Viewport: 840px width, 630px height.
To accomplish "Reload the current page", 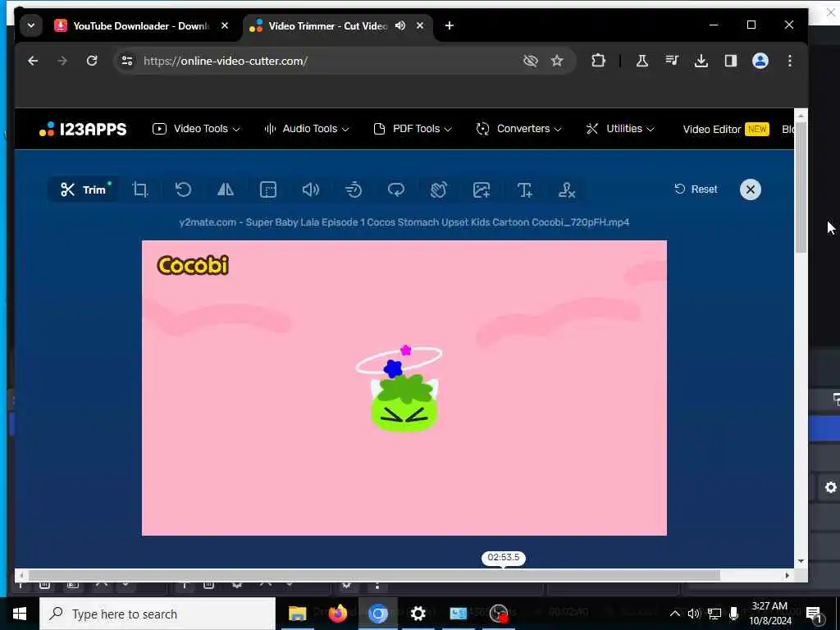I will 92,61.
